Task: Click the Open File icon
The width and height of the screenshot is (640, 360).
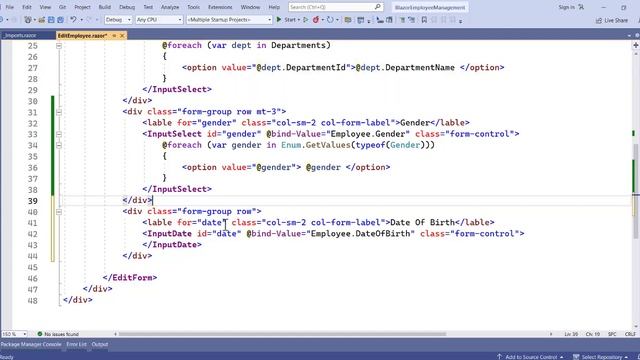Action: click(41, 20)
